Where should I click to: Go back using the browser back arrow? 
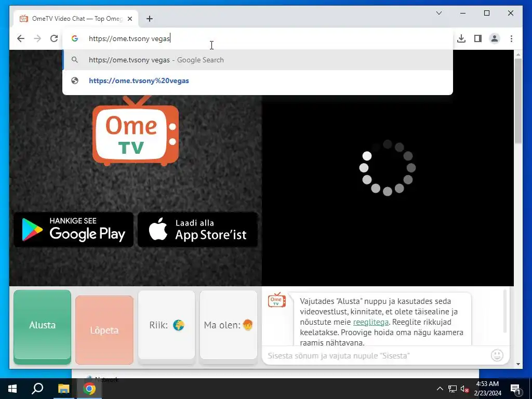(x=21, y=38)
